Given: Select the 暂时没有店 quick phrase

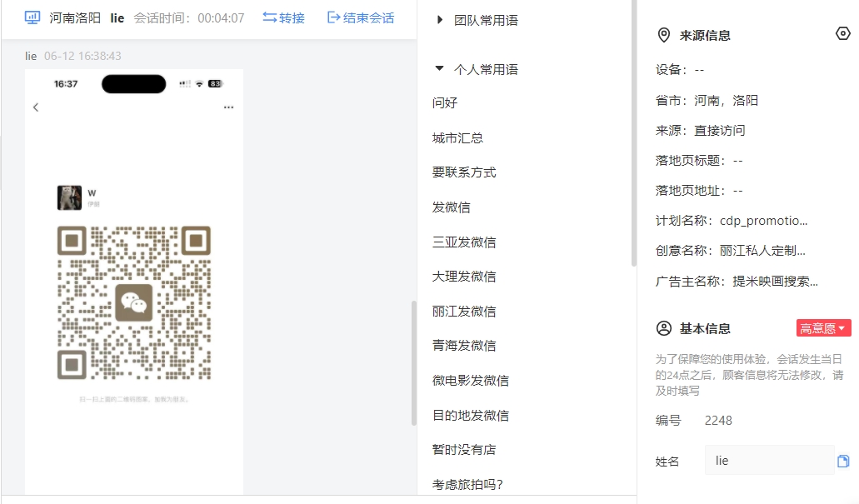Looking at the screenshot, I should 464,450.
